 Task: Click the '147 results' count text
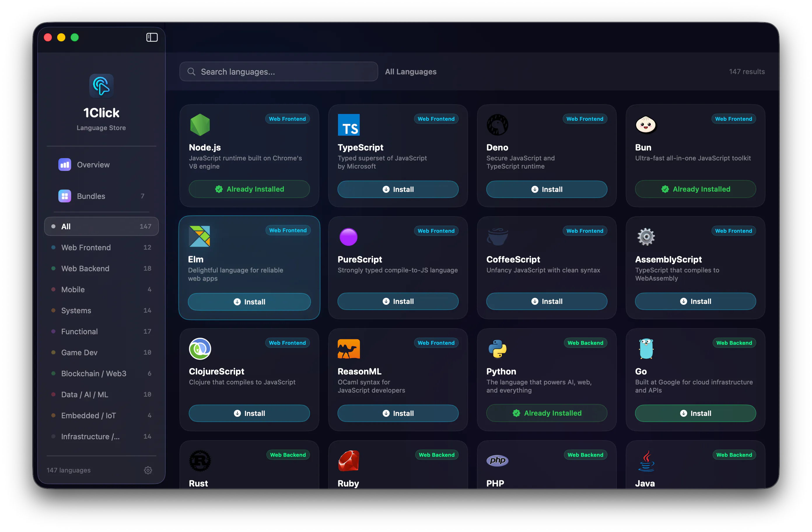pyautogui.click(x=746, y=71)
